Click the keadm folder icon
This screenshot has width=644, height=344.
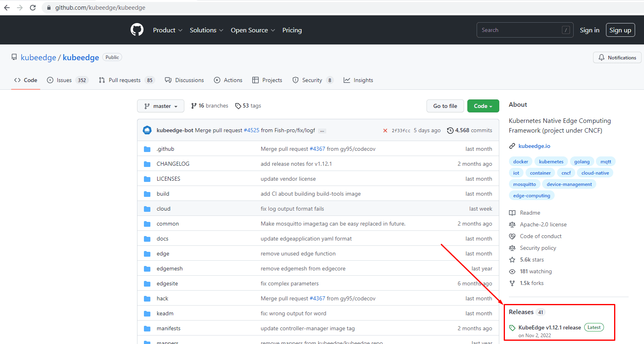click(x=147, y=314)
